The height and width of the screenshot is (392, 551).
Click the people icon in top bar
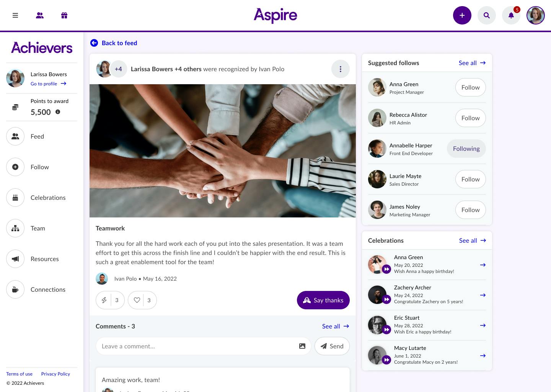pos(40,15)
